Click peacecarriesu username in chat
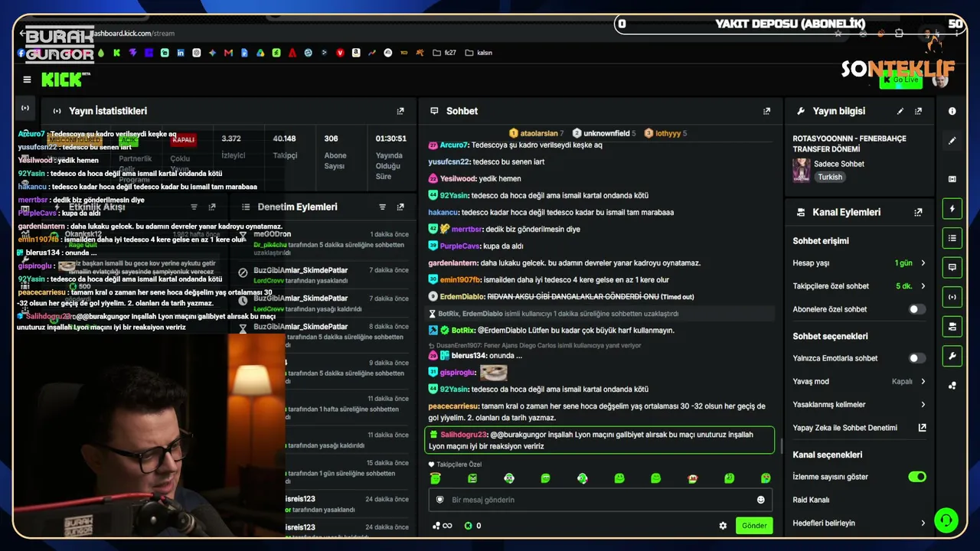The height and width of the screenshot is (551, 980). click(453, 406)
